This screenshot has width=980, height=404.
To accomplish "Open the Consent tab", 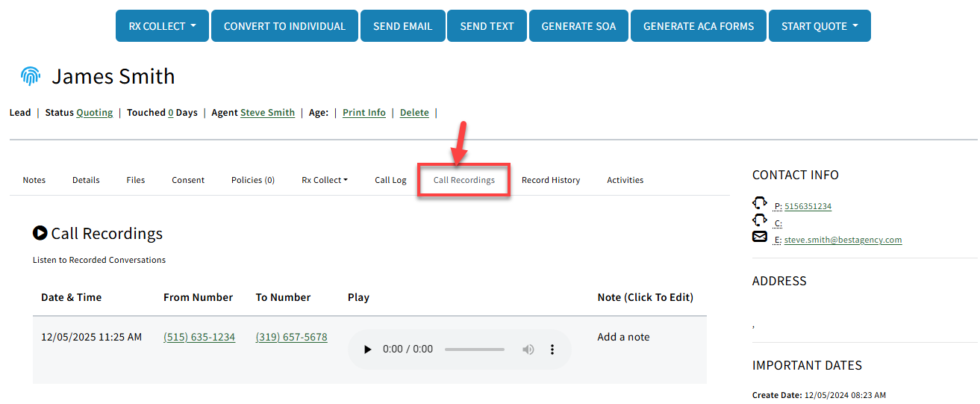I will click(x=188, y=180).
